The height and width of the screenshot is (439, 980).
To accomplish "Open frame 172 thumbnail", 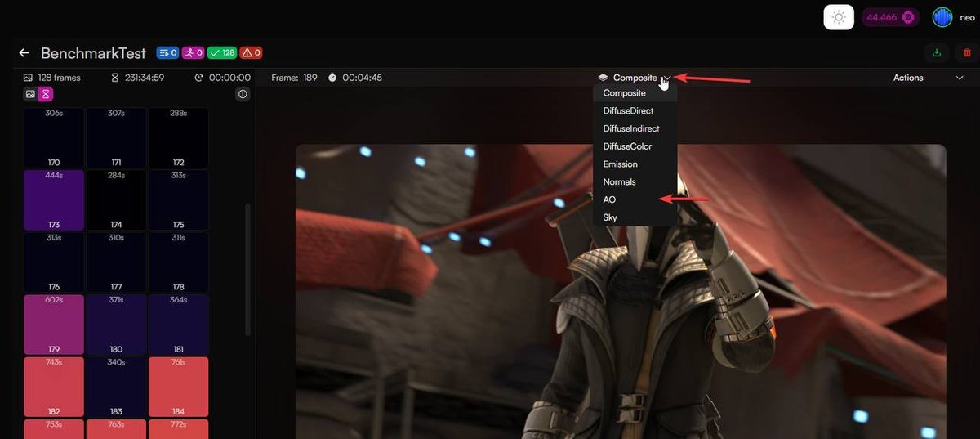I will [x=178, y=138].
